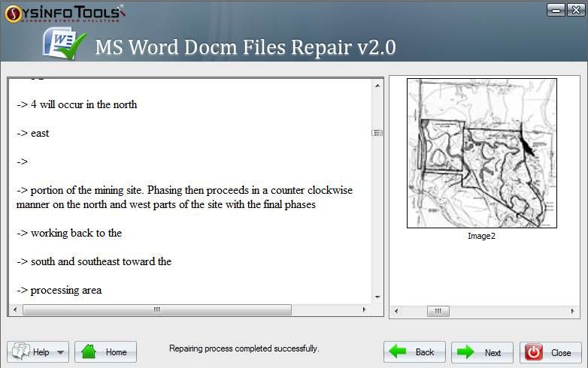Minimize the repair tool window

click(556, 10)
